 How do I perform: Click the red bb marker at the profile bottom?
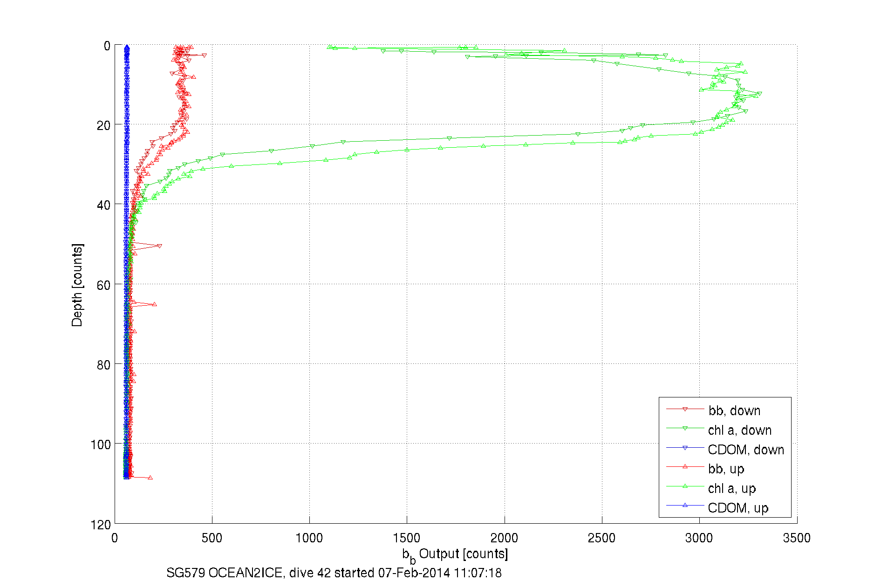150,478
